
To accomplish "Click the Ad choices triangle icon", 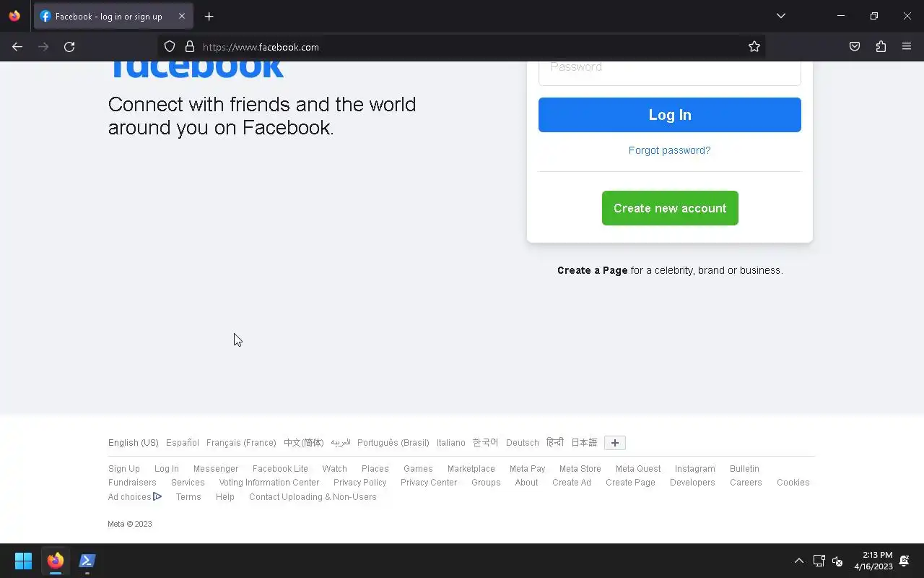I will click(157, 497).
